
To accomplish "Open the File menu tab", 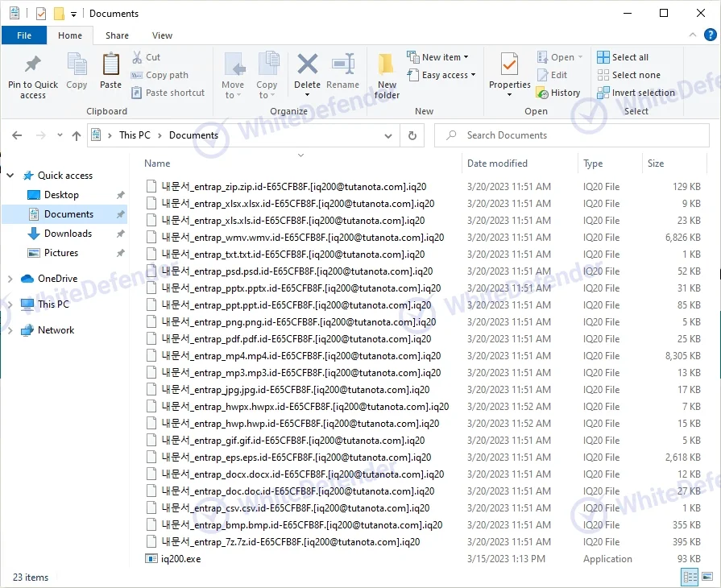I will (x=24, y=35).
